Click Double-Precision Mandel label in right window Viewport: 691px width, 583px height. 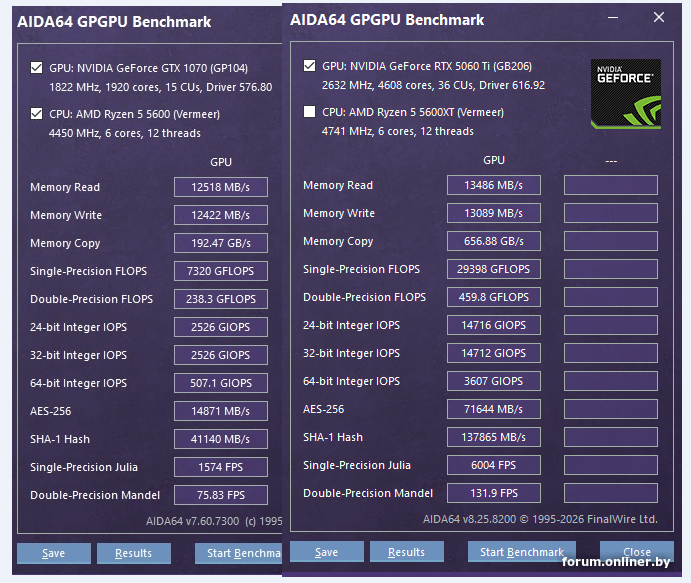coord(368,493)
